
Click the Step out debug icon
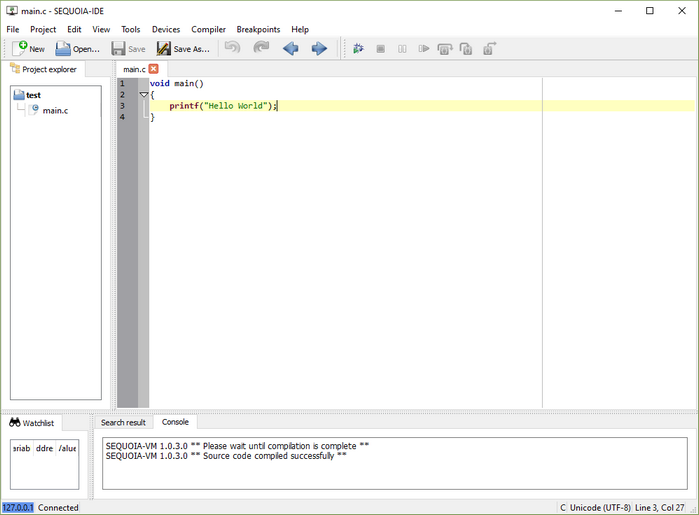[489, 49]
